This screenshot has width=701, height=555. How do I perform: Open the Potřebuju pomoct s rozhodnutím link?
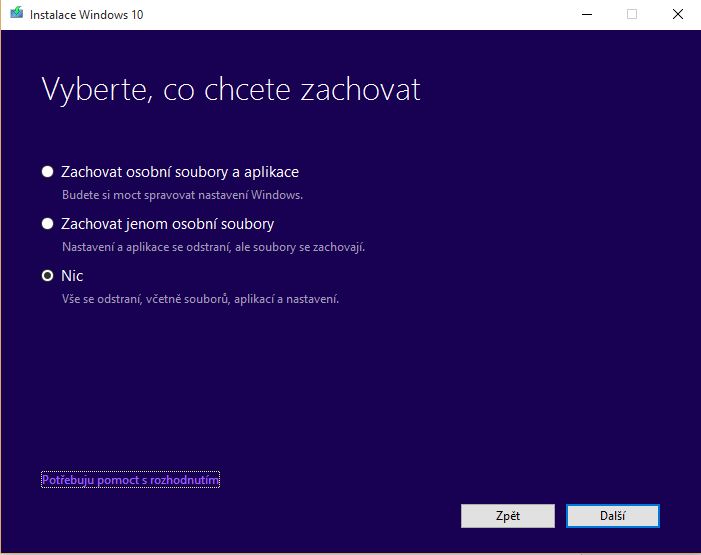pyautogui.click(x=131, y=480)
